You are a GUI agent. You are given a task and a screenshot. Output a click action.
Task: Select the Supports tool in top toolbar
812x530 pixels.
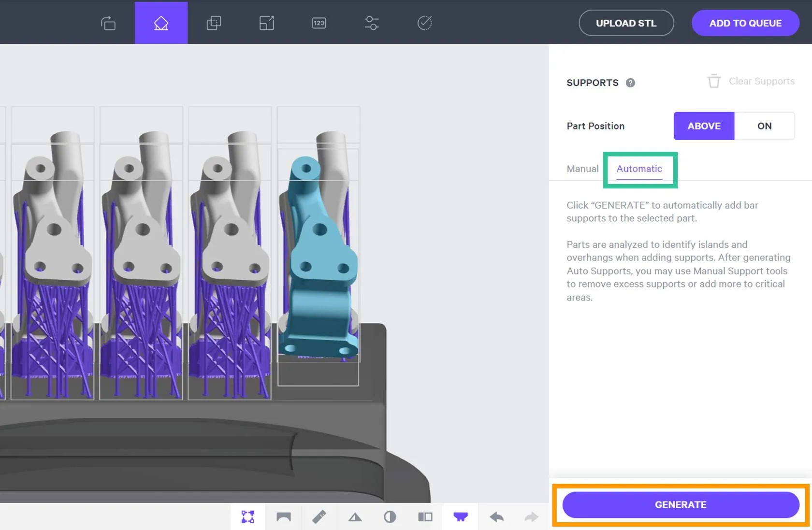point(161,23)
